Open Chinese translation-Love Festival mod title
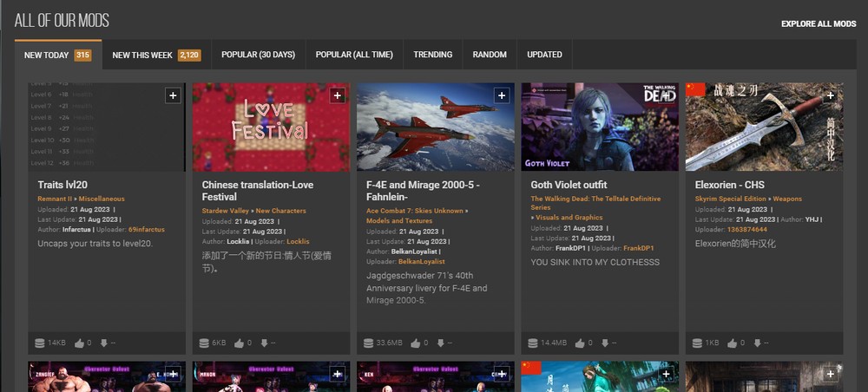 tap(258, 191)
